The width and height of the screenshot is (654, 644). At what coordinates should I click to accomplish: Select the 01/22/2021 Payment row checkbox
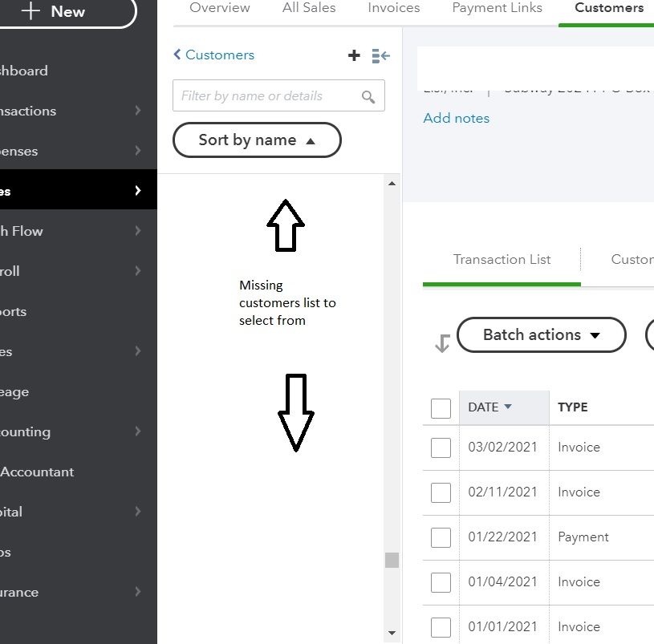441,537
